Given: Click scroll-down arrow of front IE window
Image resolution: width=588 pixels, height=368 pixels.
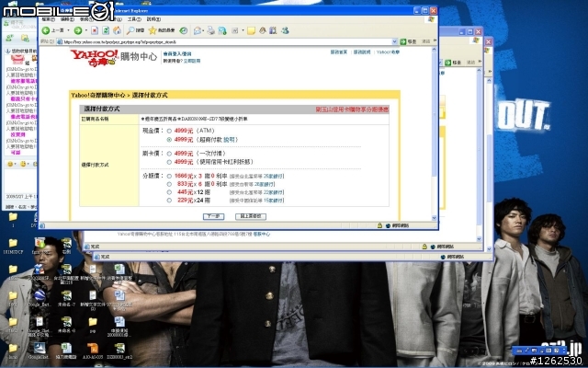Looking at the screenshot, I should tap(435, 218).
